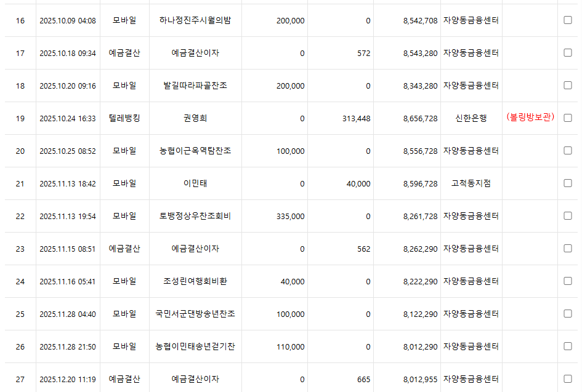Select the checkbox for the 권영희 transaction
Image resolution: width=582 pixels, height=392 pixels.
[567, 118]
